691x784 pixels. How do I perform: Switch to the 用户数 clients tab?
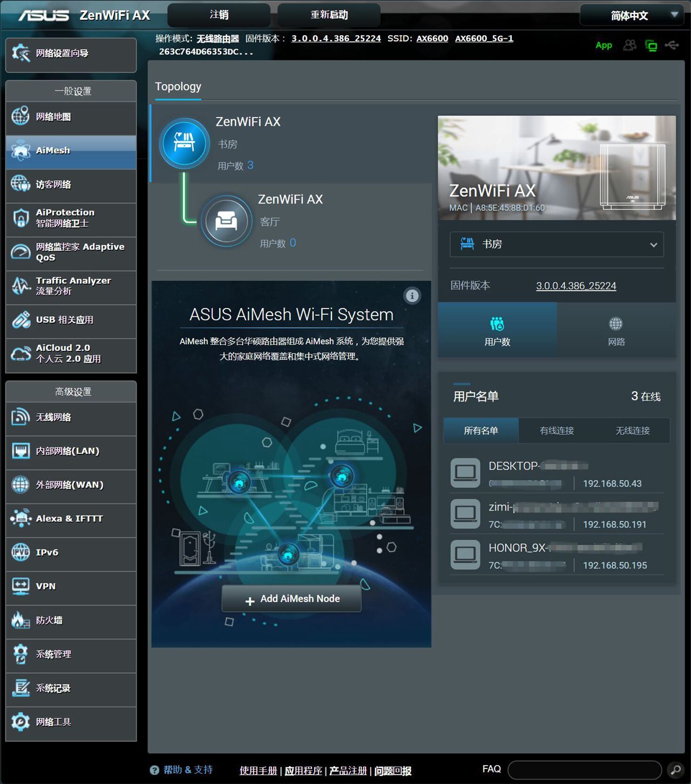(497, 330)
